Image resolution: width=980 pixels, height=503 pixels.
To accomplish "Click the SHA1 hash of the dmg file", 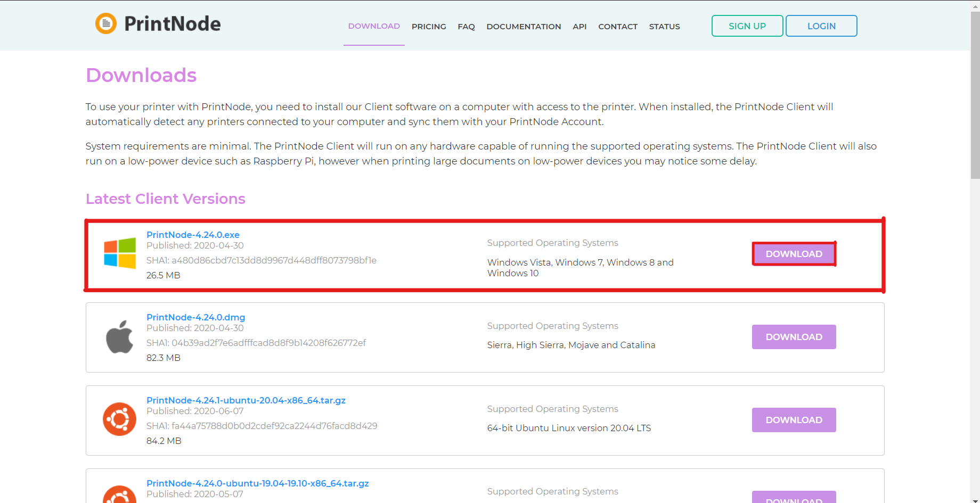I will click(269, 343).
